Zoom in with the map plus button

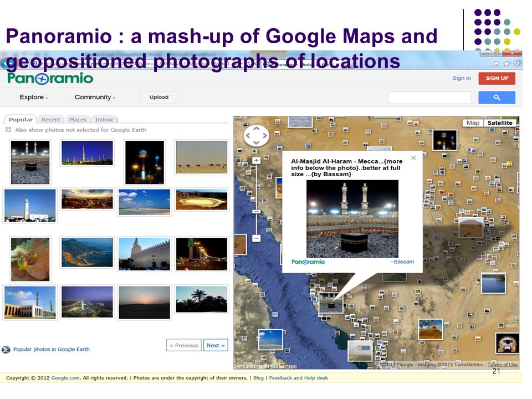[x=257, y=160]
